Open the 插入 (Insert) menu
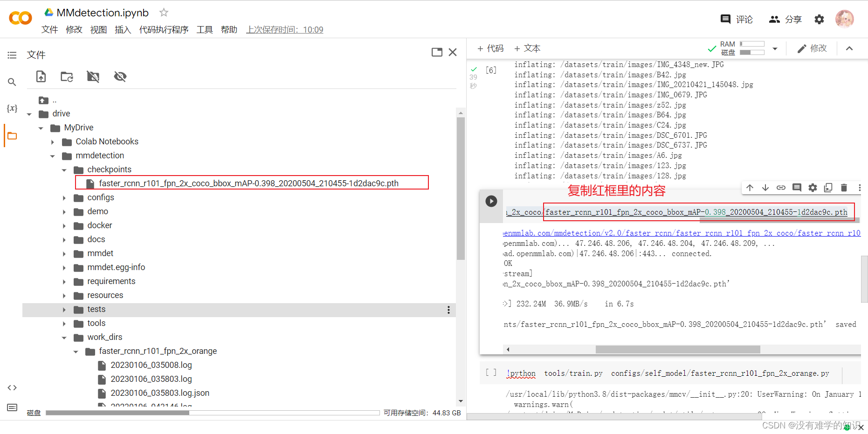The image size is (868, 434). 123,30
